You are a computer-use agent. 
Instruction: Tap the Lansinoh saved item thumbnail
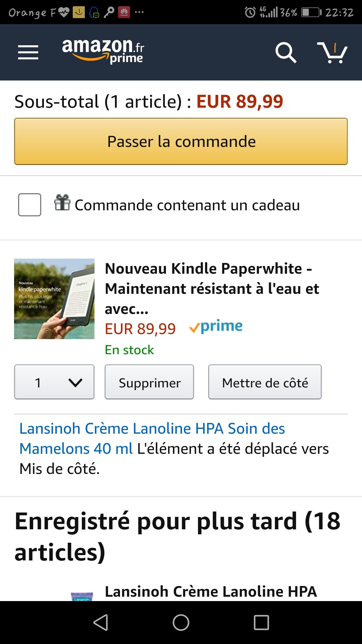click(x=82, y=596)
